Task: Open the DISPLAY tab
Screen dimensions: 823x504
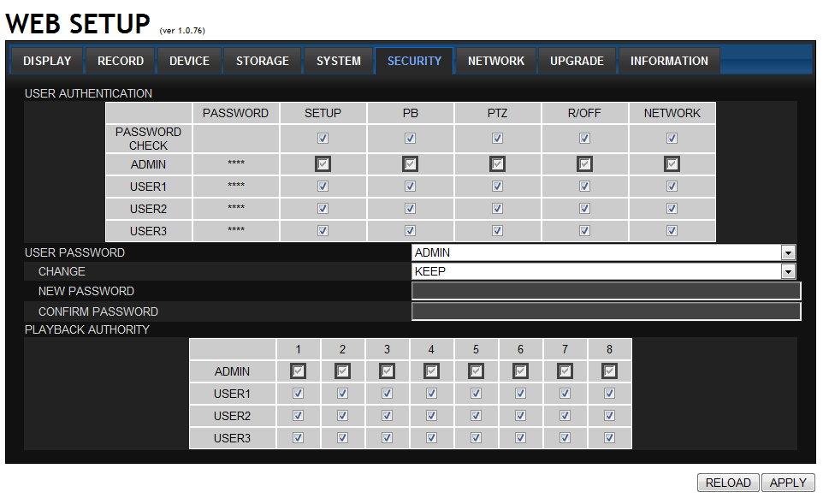Action: click(x=47, y=61)
